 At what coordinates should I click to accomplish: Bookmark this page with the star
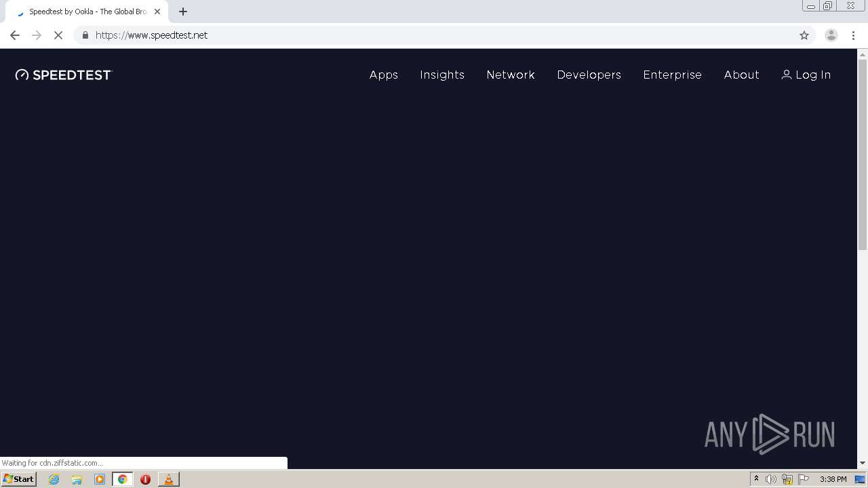pyautogui.click(x=804, y=35)
